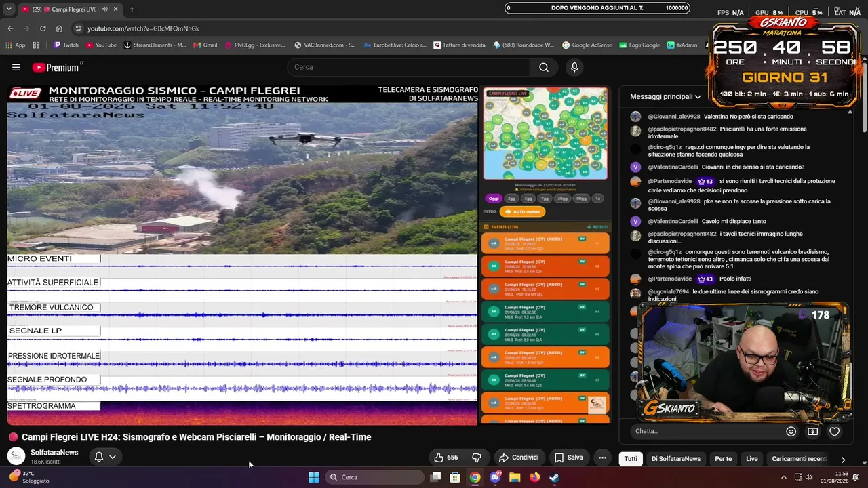The height and width of the screenshot is (488, 868).
Task: Click the YouTube search magnifier button
Action: point(543,67)
